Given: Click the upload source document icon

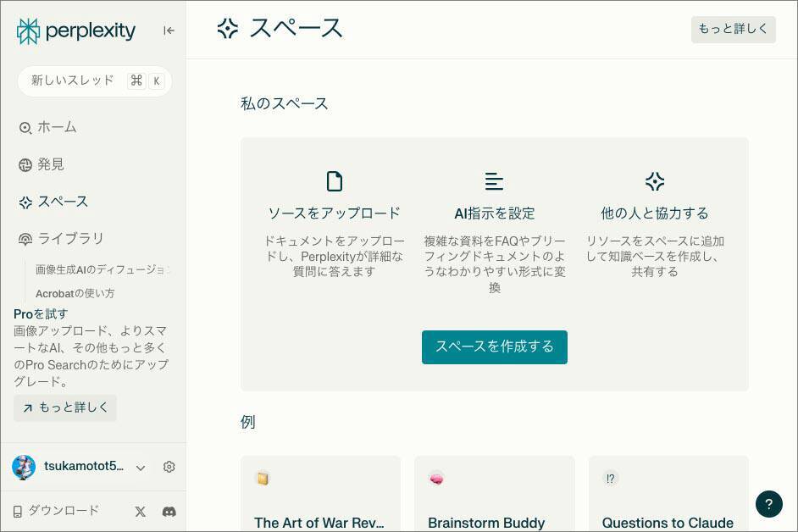Looking at the screenshot, I should (334, 181).
